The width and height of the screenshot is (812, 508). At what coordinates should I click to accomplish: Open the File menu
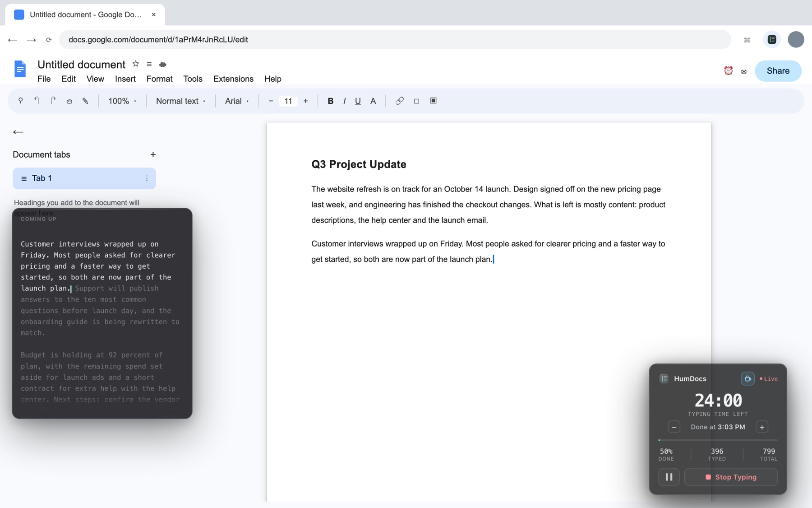point(44,79)
